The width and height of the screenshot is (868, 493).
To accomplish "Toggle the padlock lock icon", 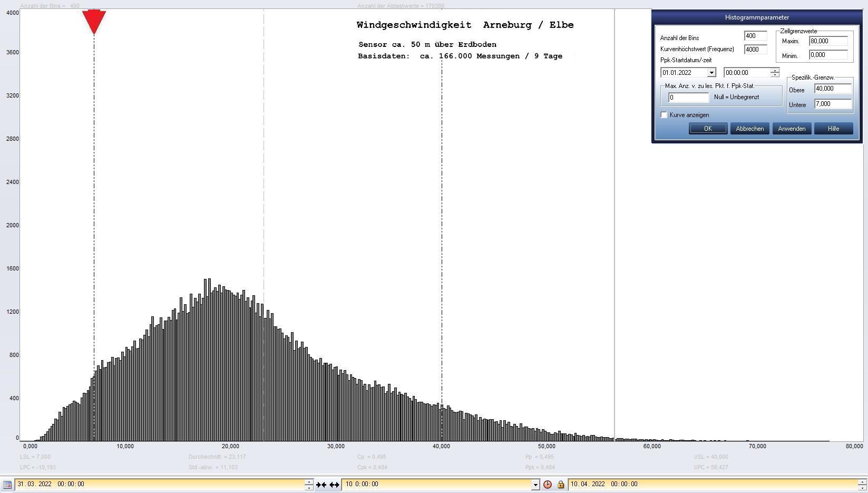I will click(x=560, y=485).
